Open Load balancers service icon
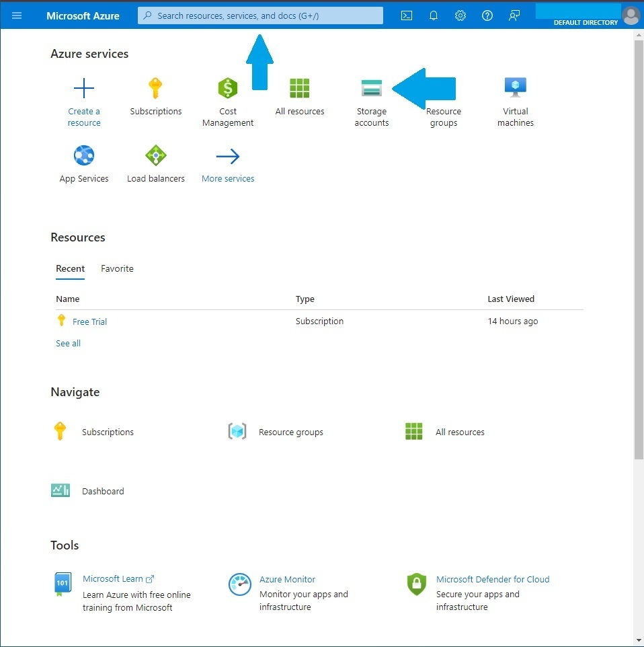Viewport: 644px width, 647px height. [x=155, y=155]
